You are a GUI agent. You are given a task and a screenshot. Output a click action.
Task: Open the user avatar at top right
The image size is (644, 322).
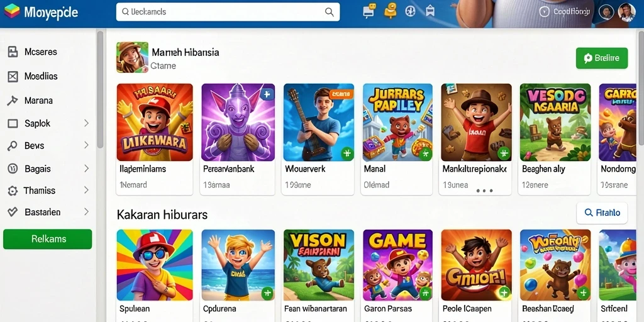pos(626,13)
